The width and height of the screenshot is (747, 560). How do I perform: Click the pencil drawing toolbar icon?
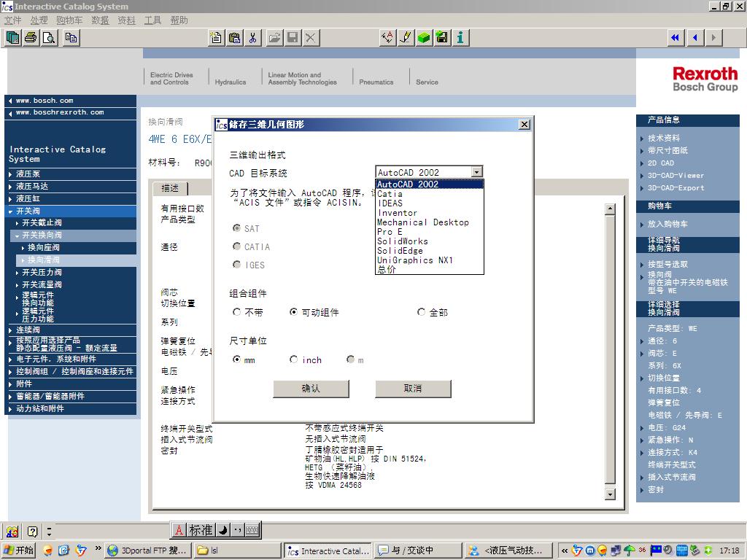406,38
